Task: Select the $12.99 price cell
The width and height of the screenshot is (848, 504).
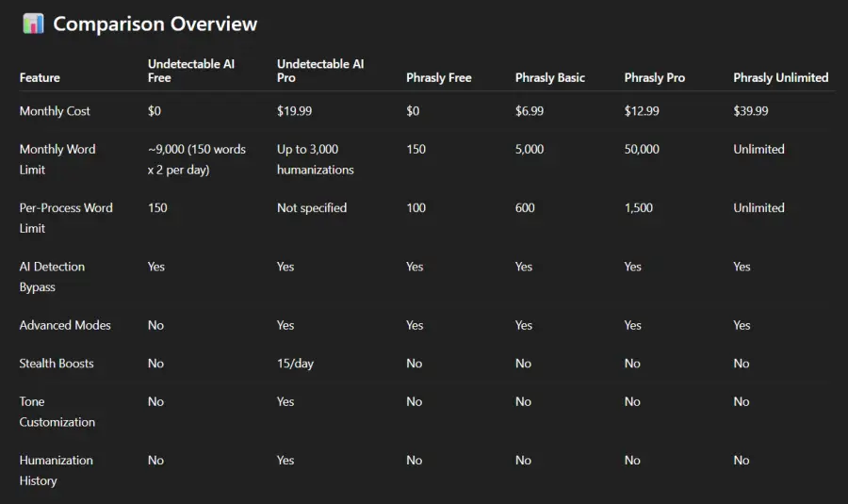Action: pos(642,111)
